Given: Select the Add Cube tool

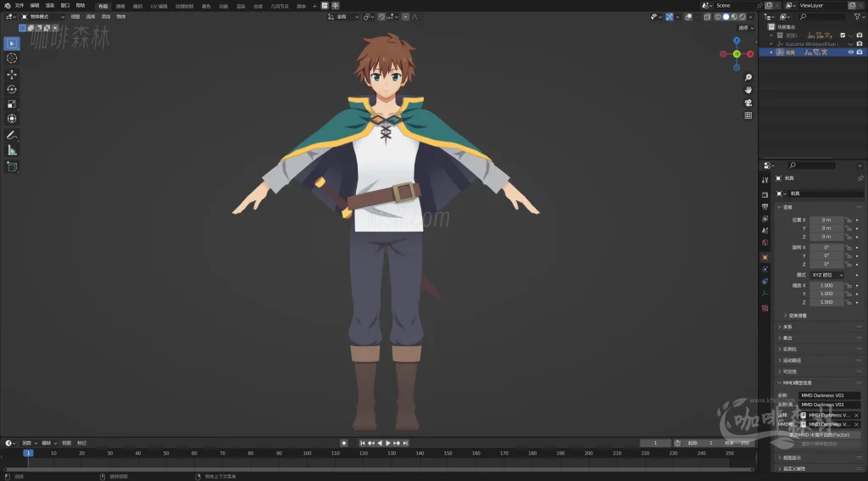Looking at the screenshot, I should point(12,167).
